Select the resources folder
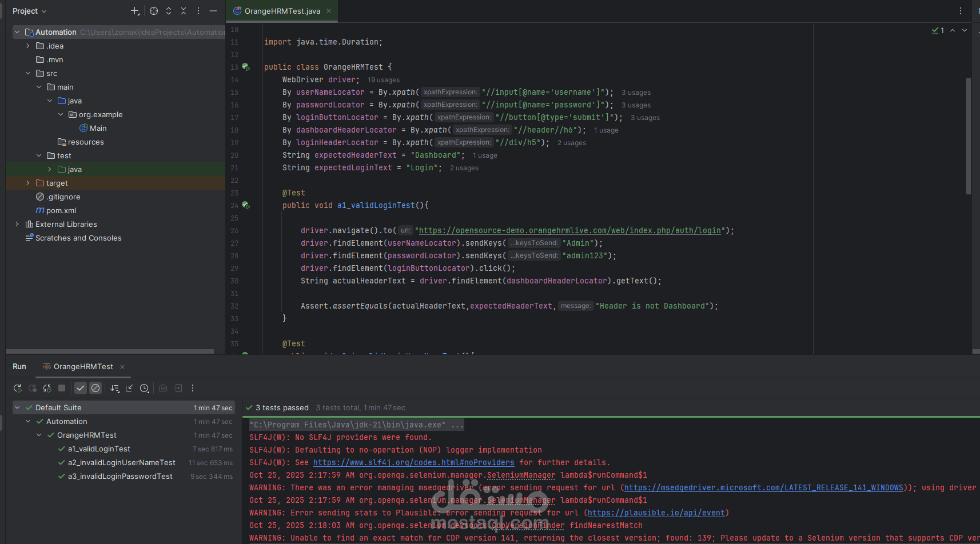Viewport: 980px width, 544px height. point(81,142)
